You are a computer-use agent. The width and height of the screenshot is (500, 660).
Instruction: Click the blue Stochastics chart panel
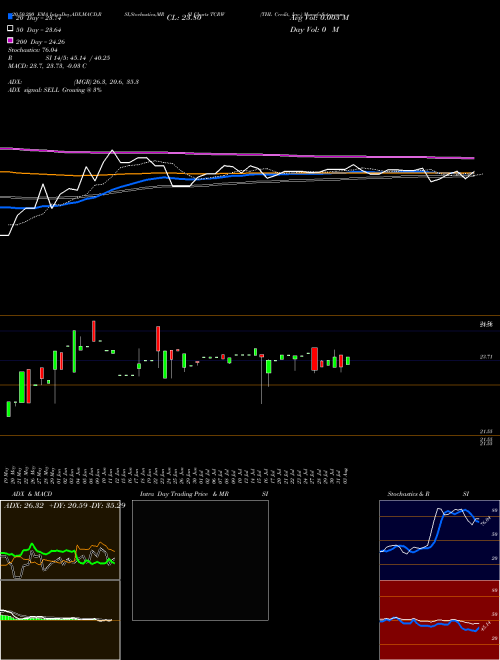point(439,540)
